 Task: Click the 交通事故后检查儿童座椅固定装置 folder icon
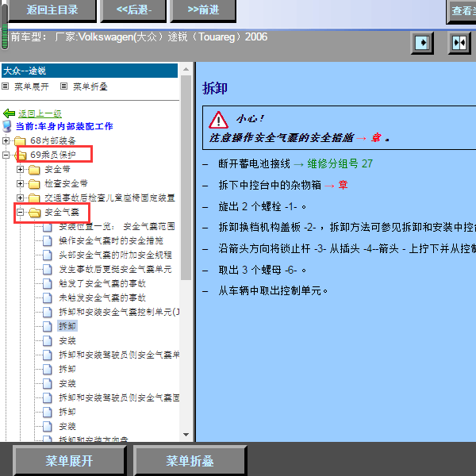point(34,198)
